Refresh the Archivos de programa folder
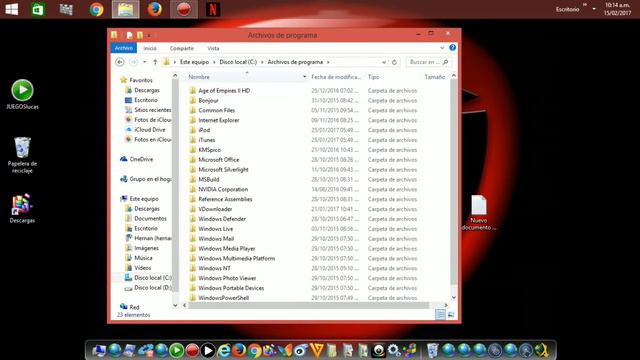The image size is (640, 360). click(394, 62)
